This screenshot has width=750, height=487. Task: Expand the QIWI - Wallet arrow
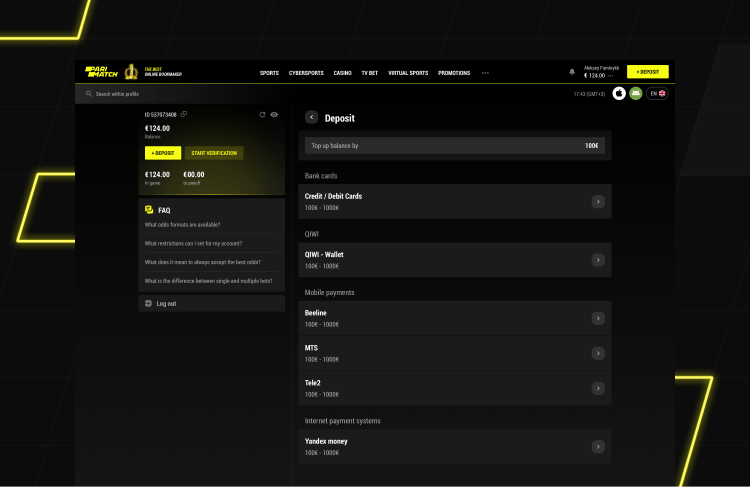coord(597,260)
